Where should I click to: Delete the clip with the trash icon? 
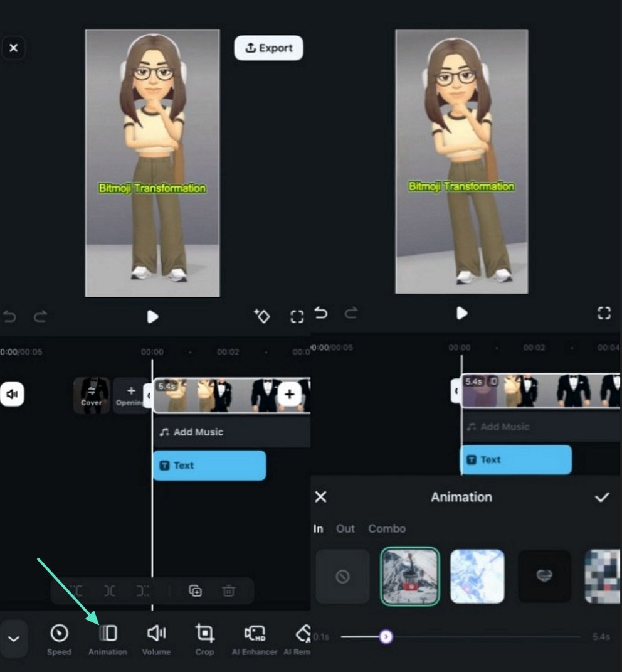(x=229, y=590)
